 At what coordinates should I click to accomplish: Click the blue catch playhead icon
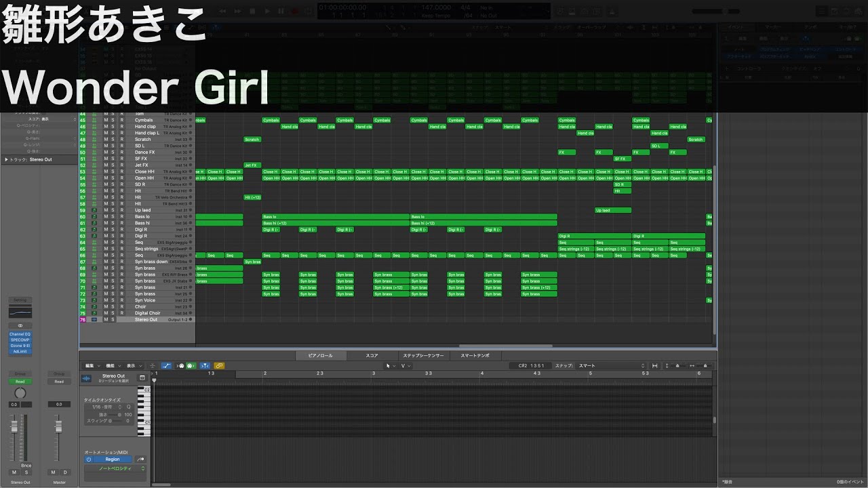(x=205, y=366)
